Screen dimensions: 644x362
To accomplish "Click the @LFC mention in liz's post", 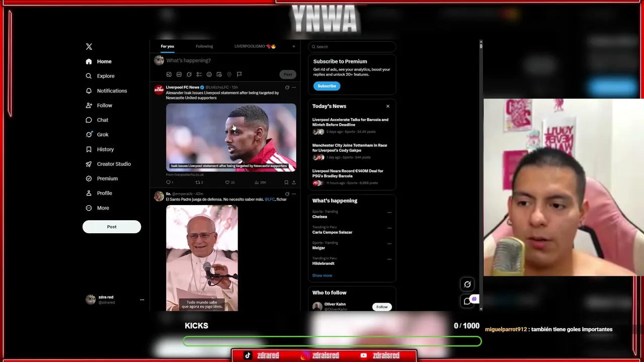I will click(270, 200).
